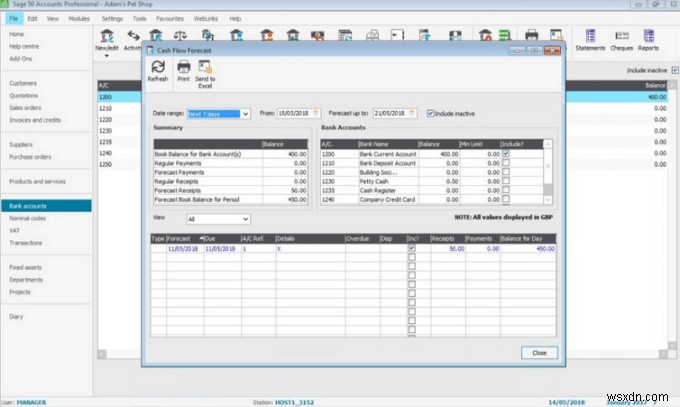Screen dimensions: 680x407
Task: Open the File menu
Action: click(x=14, y=19)
